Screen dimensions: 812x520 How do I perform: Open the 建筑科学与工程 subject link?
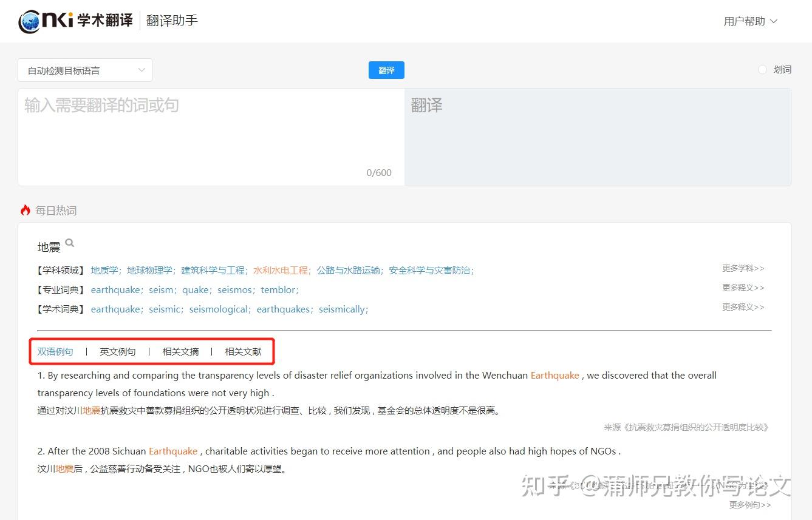click(213, 271)
